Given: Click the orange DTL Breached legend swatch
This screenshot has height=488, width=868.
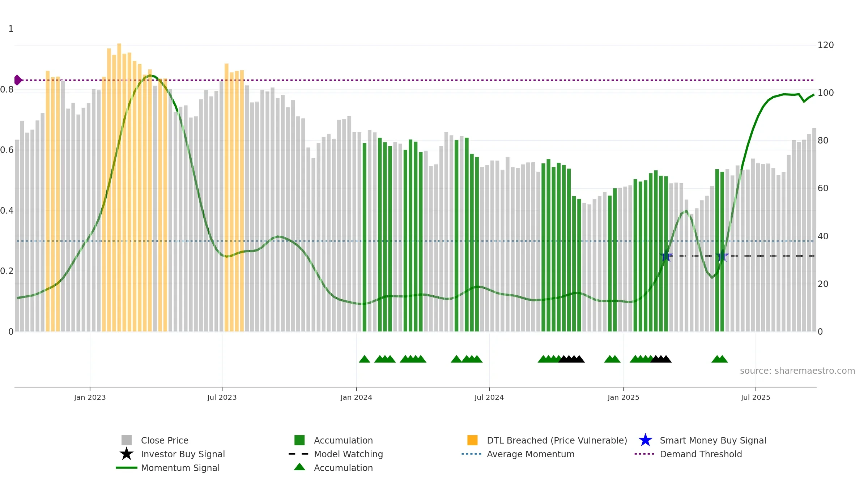Looking at the screenshot, I should point(472,440).
